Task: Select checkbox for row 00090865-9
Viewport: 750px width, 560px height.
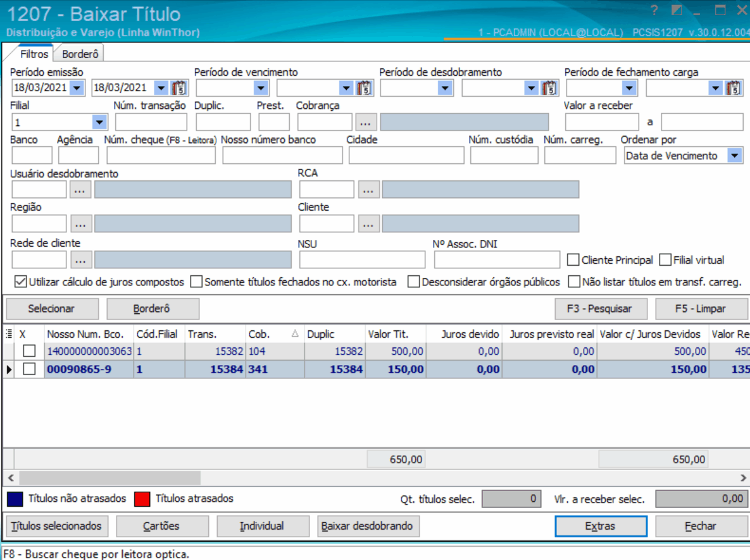Action: click(29, 369)
